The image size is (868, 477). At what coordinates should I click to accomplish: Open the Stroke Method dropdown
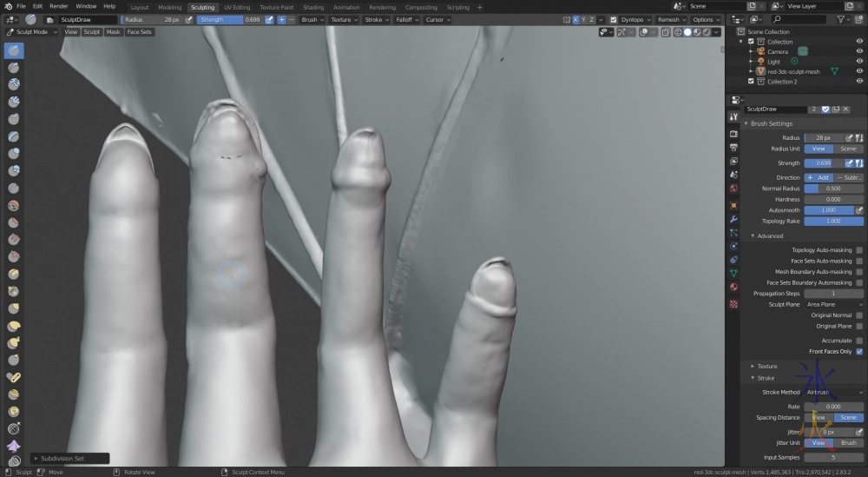click(833, 392)
